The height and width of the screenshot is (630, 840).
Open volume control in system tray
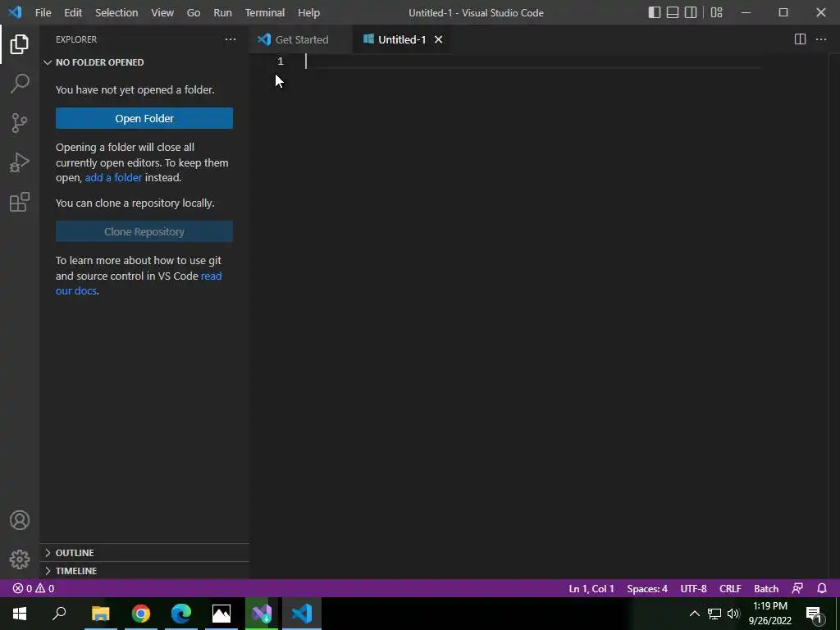733,614
